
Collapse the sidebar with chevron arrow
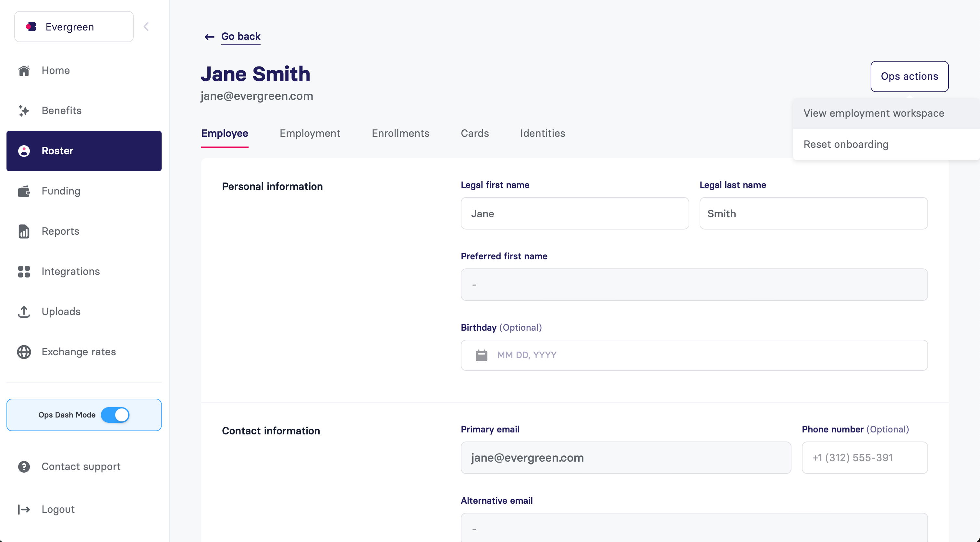pyautogui.click(x=146, y=27)
